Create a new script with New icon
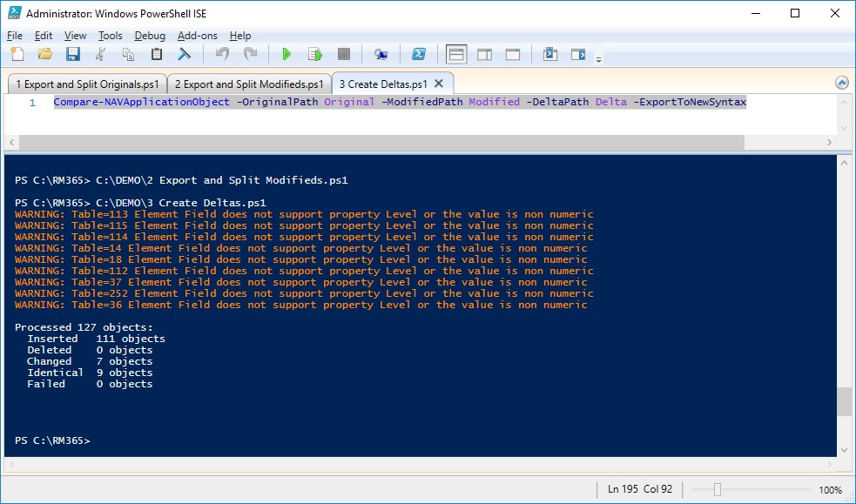 pyautogui.click(x=17, y=54)
